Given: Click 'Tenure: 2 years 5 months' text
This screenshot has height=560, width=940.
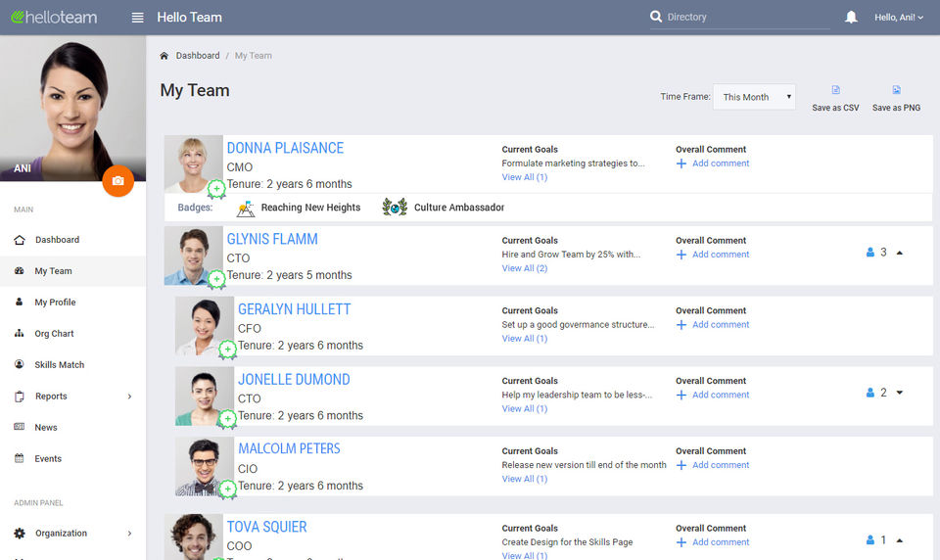Looking at the screenshot, I should click(x=289, y=275).
